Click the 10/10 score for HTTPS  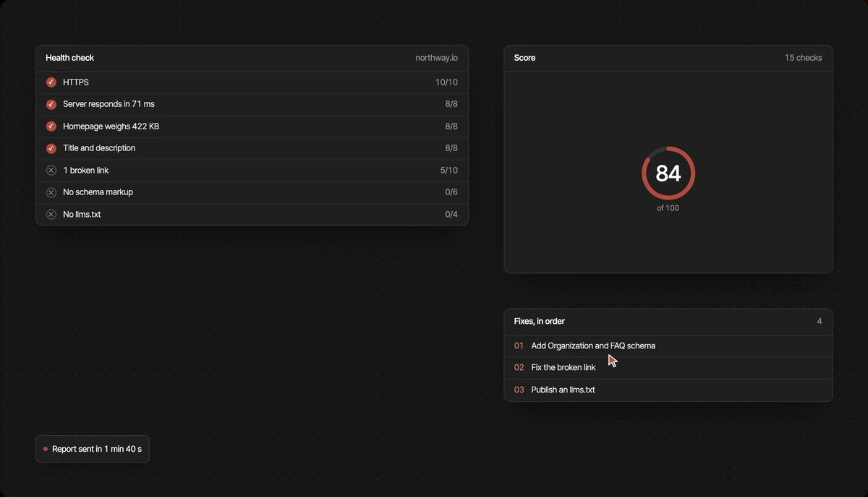tap(446, 82)
